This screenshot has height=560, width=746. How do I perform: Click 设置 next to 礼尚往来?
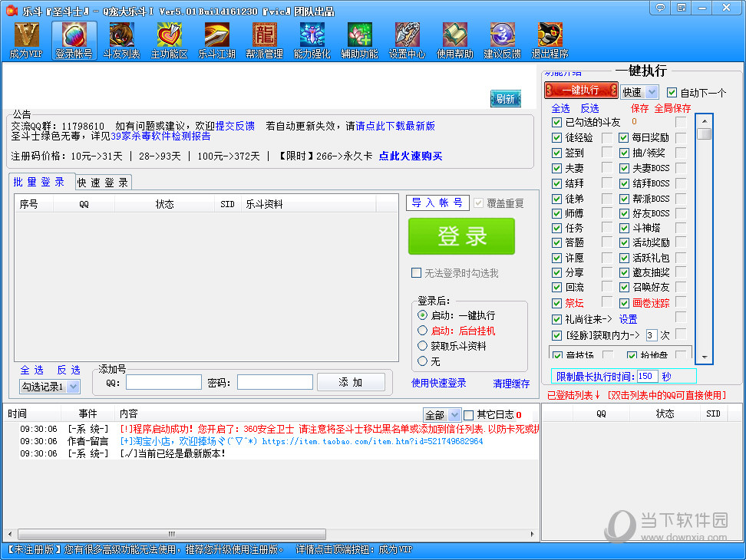click(x=628, y=319)
